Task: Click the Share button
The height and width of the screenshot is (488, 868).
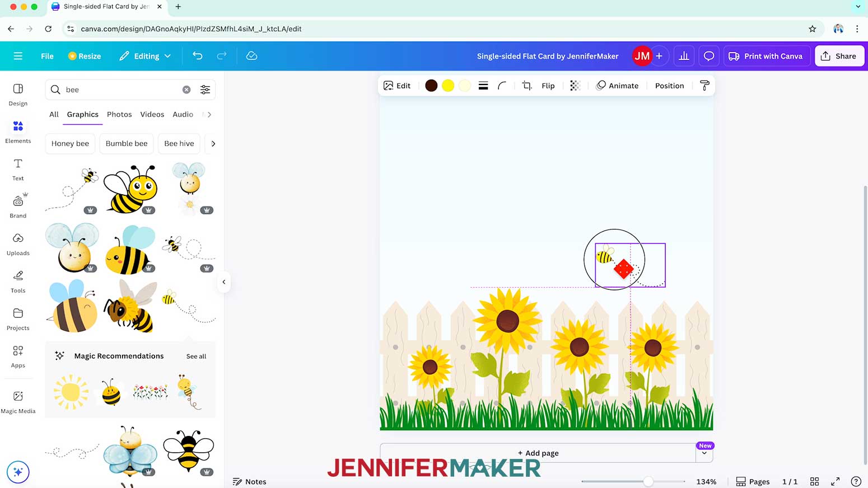Action: (839, 56)
